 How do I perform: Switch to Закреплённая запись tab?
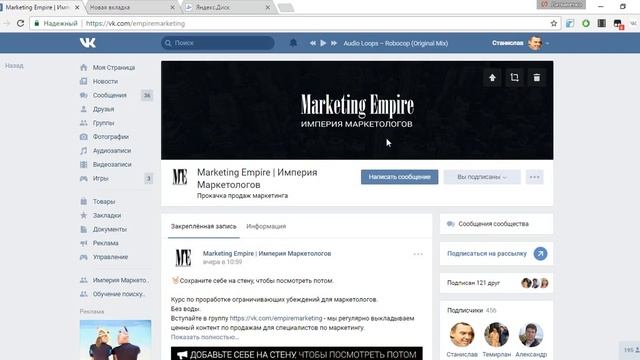click(204, 226)
